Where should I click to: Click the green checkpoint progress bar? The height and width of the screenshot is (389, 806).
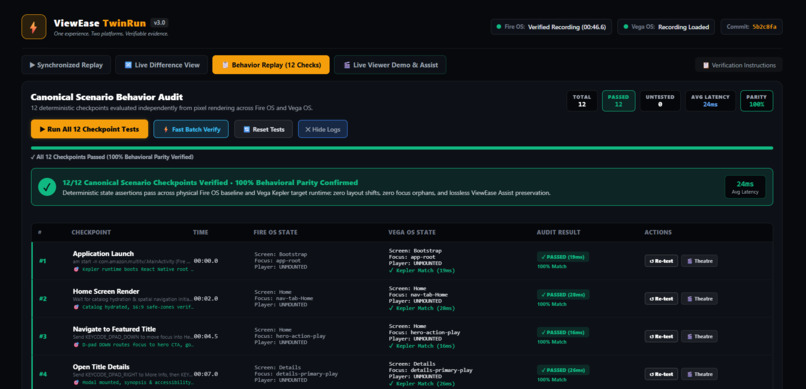tap(401, 147)
